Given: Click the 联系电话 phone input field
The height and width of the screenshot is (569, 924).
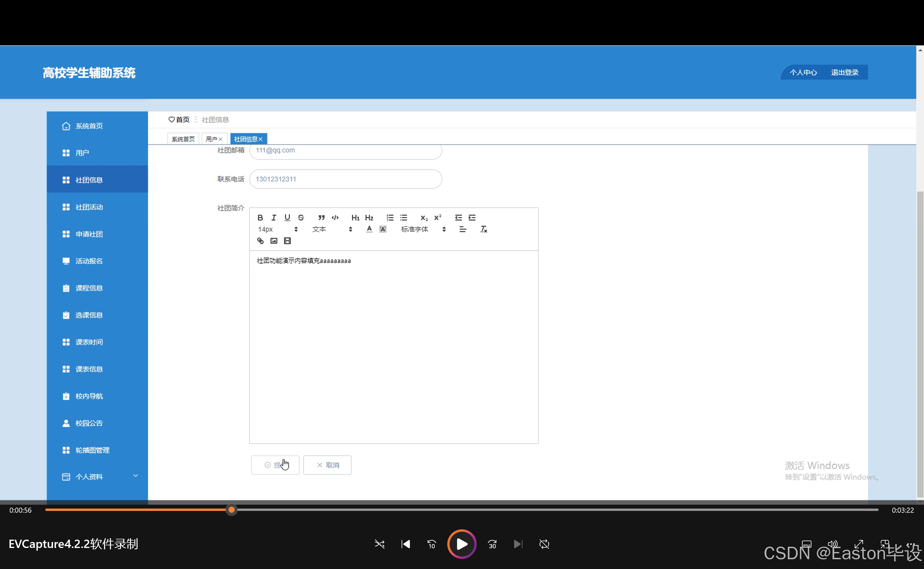Looking at the screenshot, I should click(x=345, y=179).
